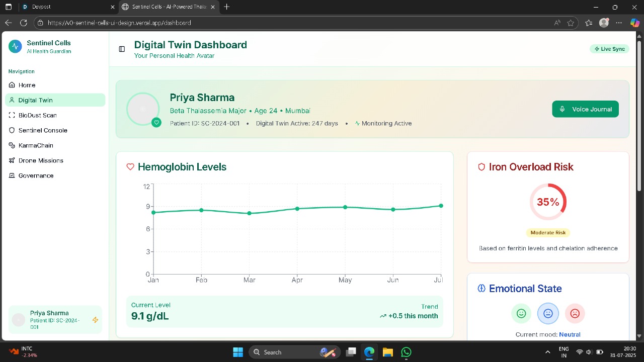Click the Mar data point on chart
644x362 pixels.
249,213
